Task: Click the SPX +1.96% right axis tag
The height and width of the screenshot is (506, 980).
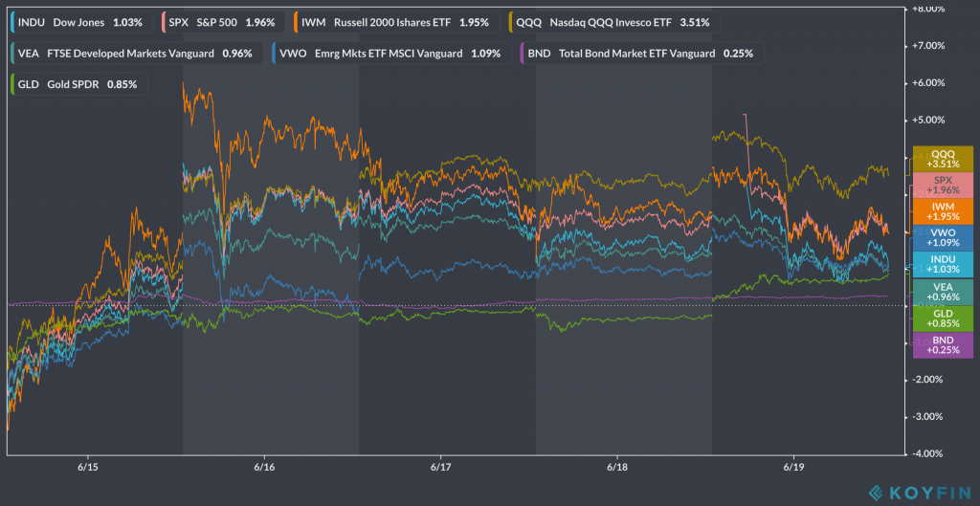Action: pos(943,185)
